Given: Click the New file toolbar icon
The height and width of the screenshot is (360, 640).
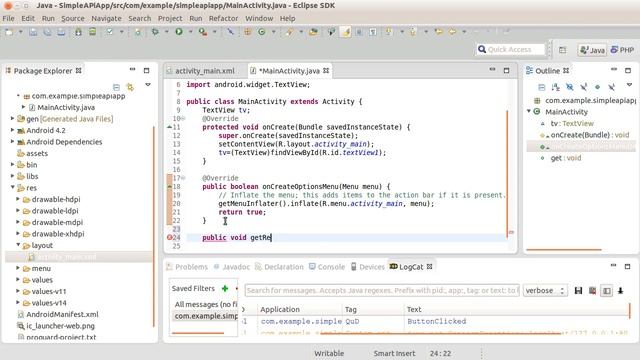Looking at the screenshot, I should pyautogui.click(x=9, y=32).
